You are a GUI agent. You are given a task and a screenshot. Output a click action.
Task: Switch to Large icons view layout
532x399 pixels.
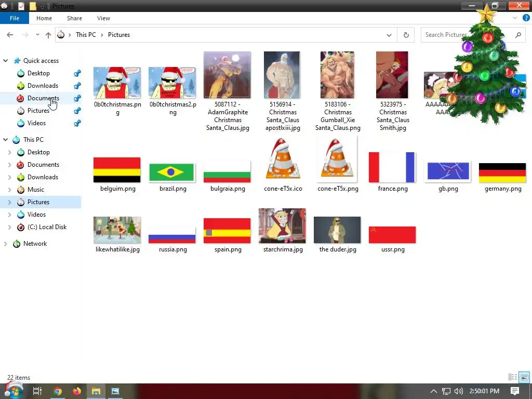(x=525, y=377)
